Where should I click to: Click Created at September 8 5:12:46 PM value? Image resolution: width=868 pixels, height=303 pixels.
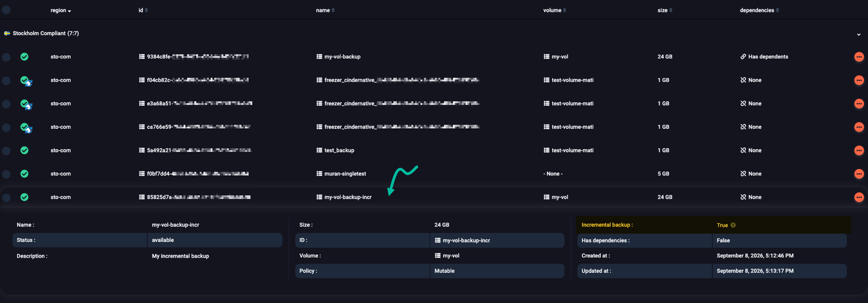pyautogui.click(x=755, y=256)
